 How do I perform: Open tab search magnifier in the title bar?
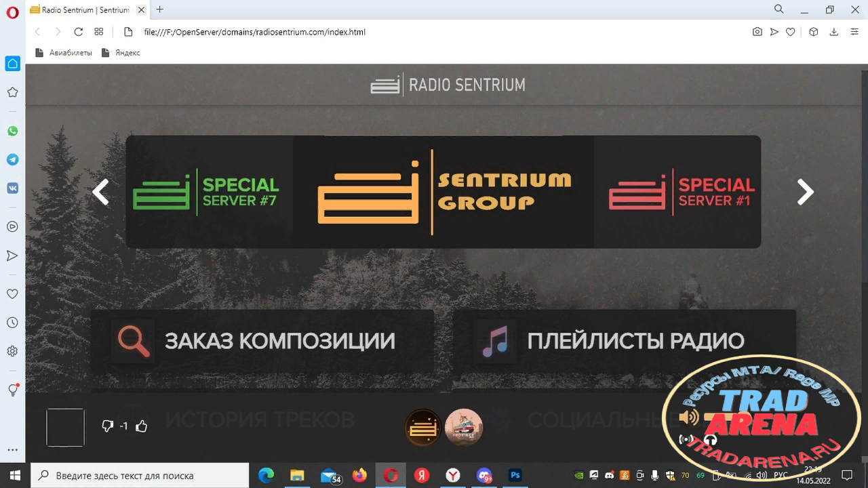tap(779, 9)
